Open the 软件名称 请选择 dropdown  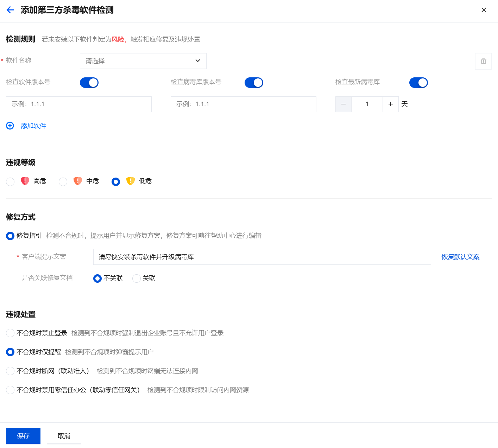pyautogui.click(x=143, y=61)
